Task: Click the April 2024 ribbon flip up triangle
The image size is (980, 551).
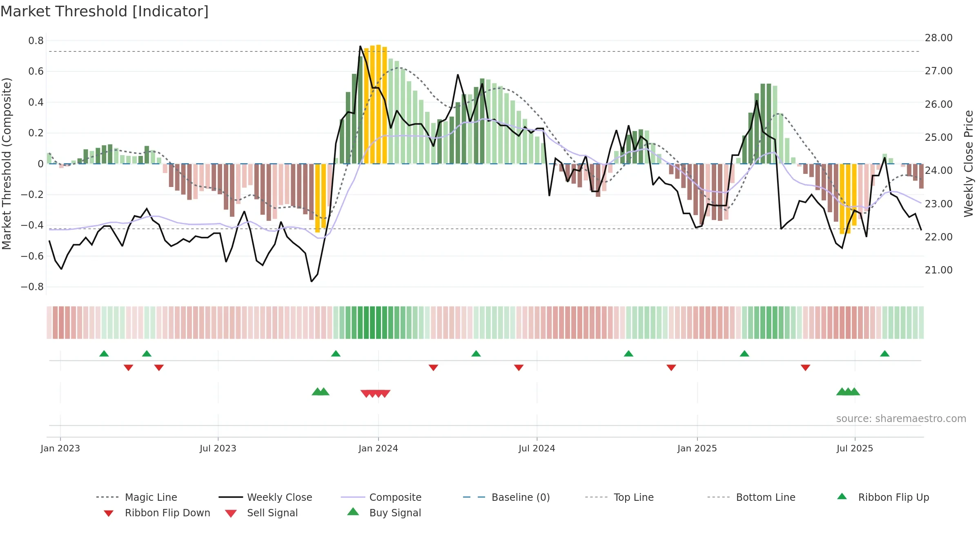Action: 476,353
